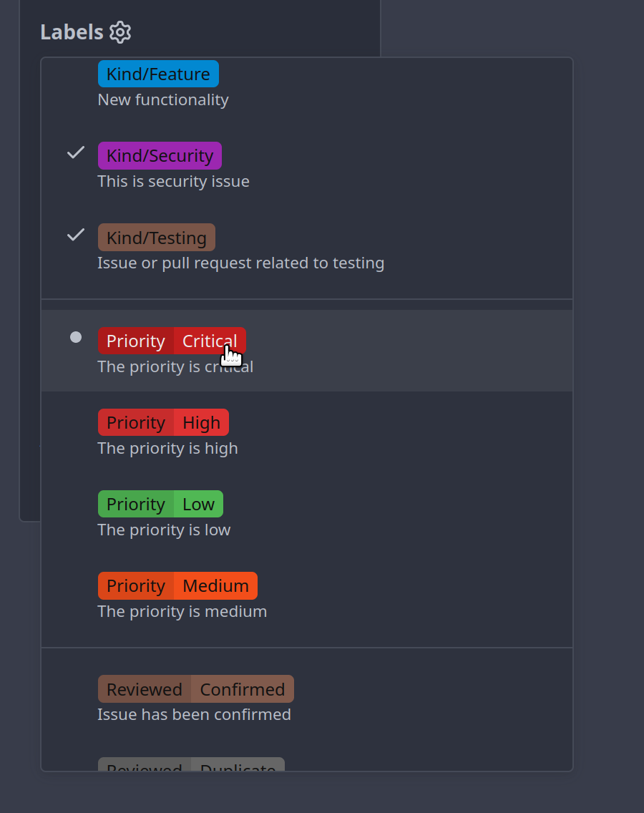Click the 'Issue has been confirmed' description

(x=195, y=714)
